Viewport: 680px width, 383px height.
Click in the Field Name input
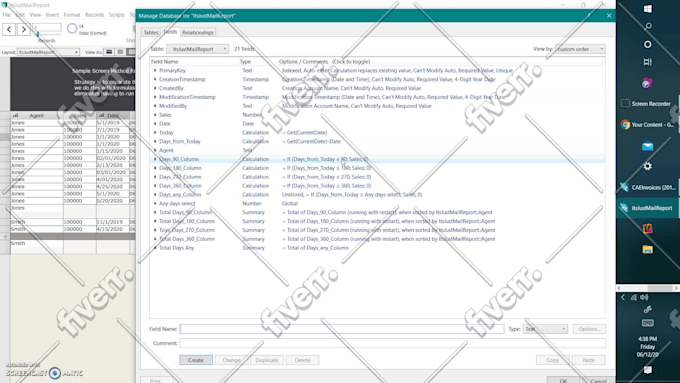pyautogui.click(x=342, y=329)
